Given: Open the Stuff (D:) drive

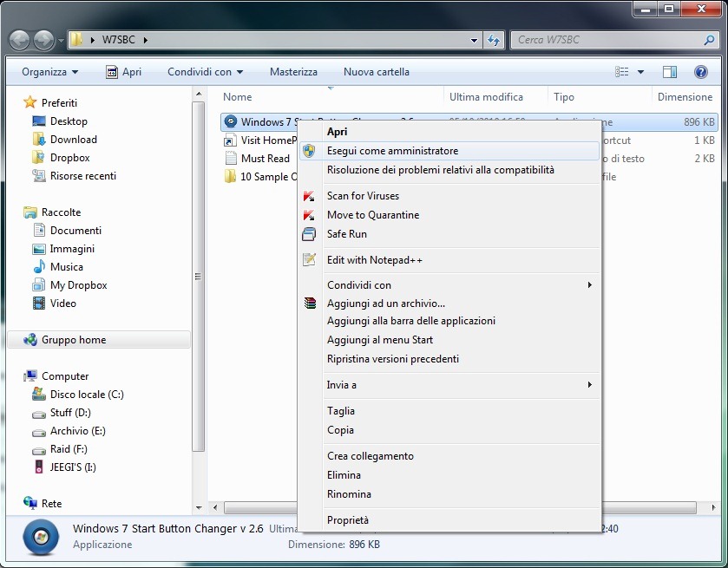Looking at the screenshot, I should (x=70, y=413).
